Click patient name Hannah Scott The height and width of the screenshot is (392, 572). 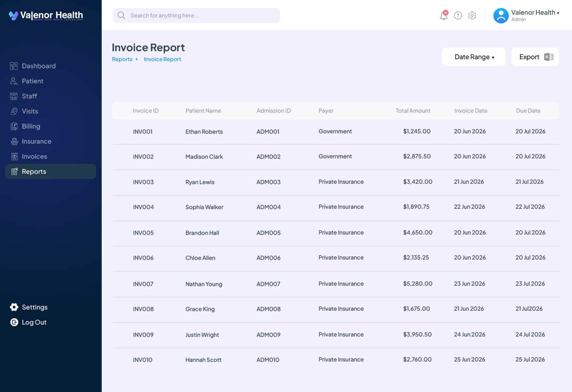(x=203, y=360)
